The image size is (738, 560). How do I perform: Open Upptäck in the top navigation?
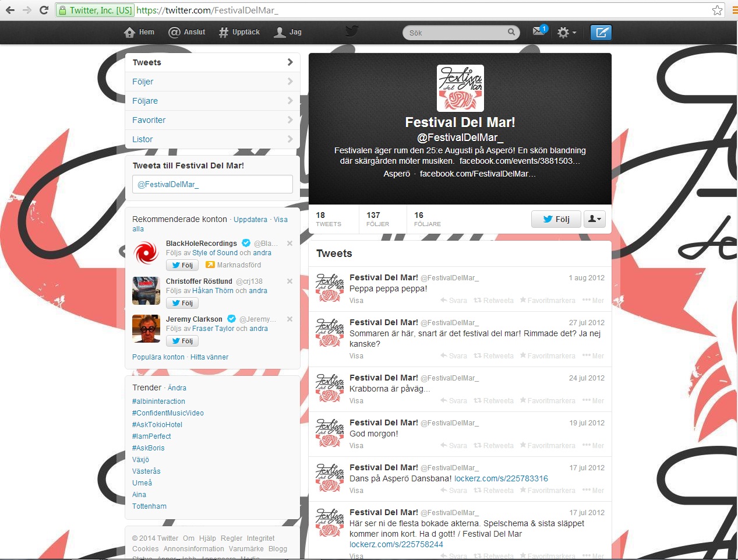(x=239, y=32)
